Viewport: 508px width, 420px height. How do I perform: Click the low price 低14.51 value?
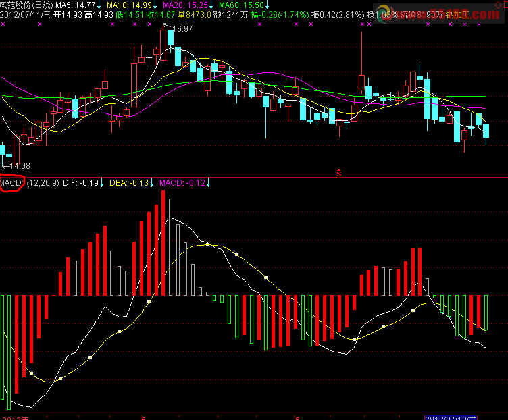point(129,15)
